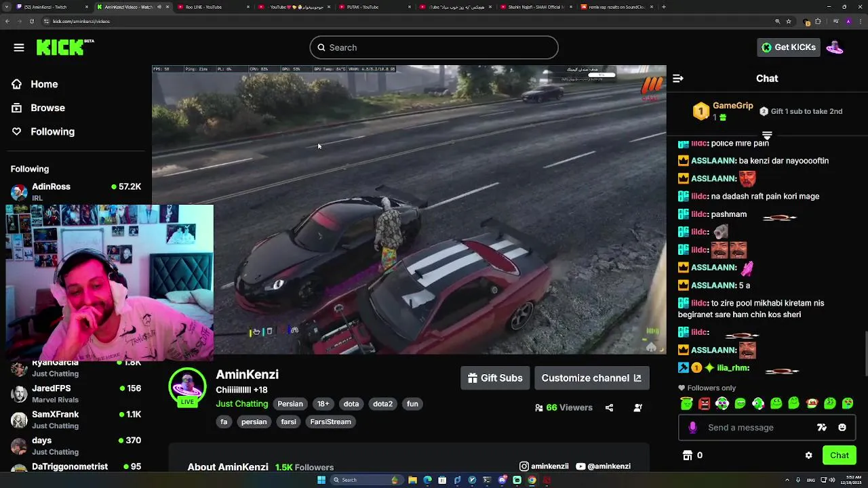This screenshot has height=488, width=868.
Task: Open the emoji picker smiley icon
Action: coord(842,428)
